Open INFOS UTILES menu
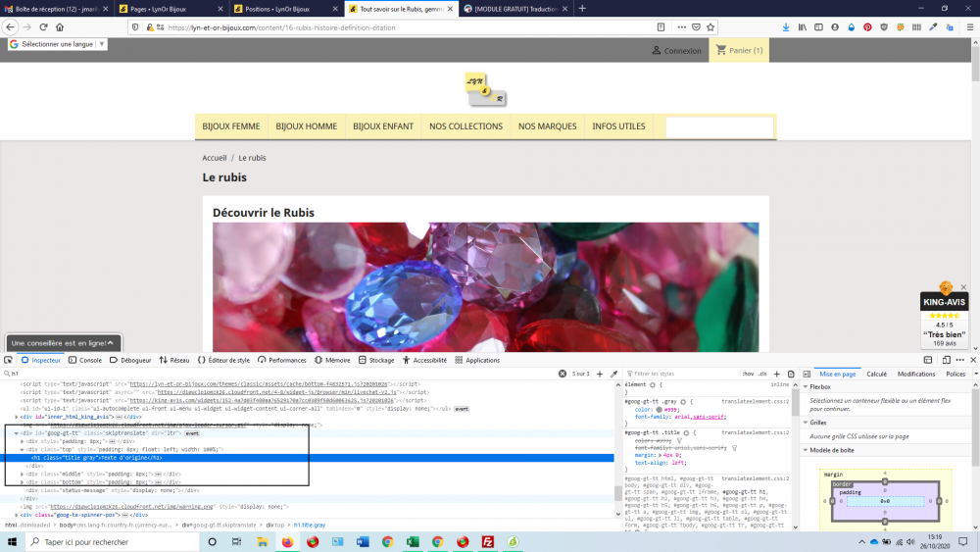Image resolution: width=980 pixels, height=552 pixels. coord(618,126)
